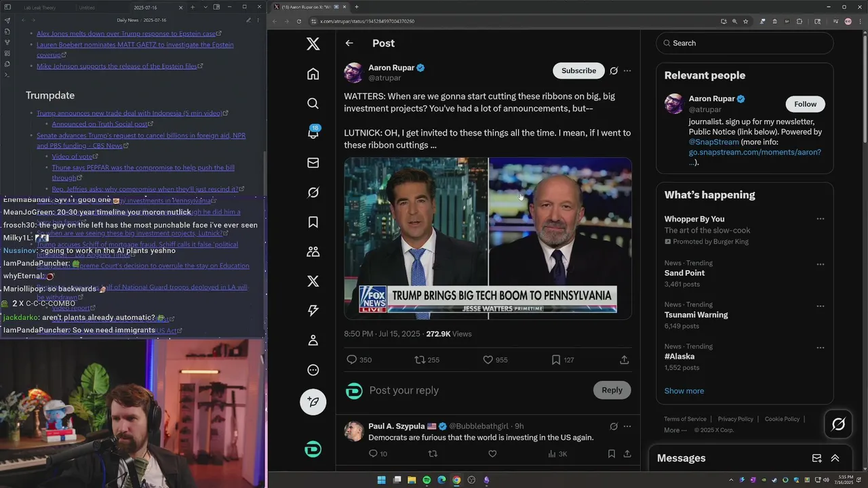
Task: Click Show more under What's happening
Action: click(684, 391)
